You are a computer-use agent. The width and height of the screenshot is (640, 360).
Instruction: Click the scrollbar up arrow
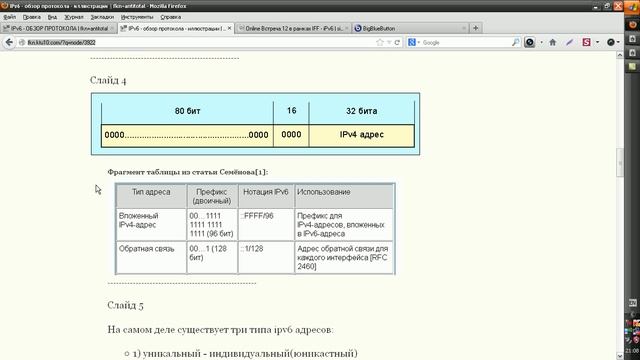620,55
